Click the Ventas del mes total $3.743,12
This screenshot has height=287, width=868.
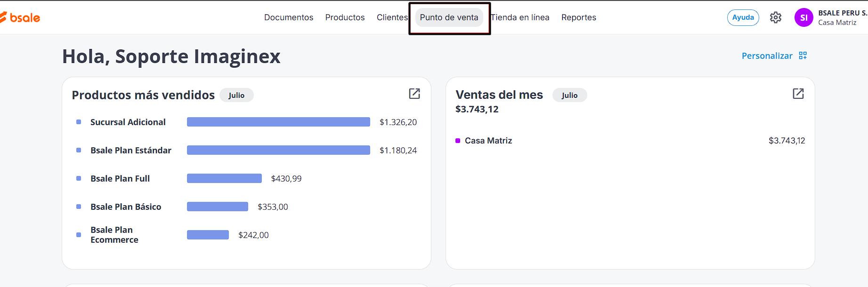(477, 109)
